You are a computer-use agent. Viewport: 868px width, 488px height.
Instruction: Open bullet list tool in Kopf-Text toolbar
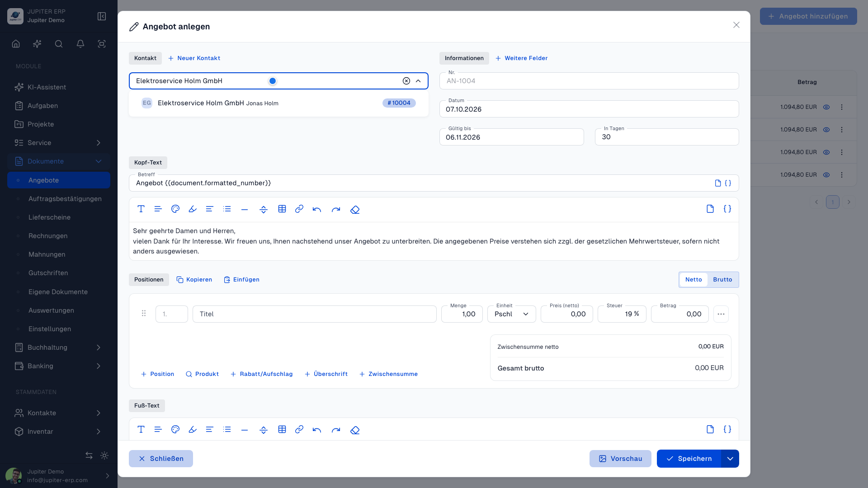[x=227, y=209]
